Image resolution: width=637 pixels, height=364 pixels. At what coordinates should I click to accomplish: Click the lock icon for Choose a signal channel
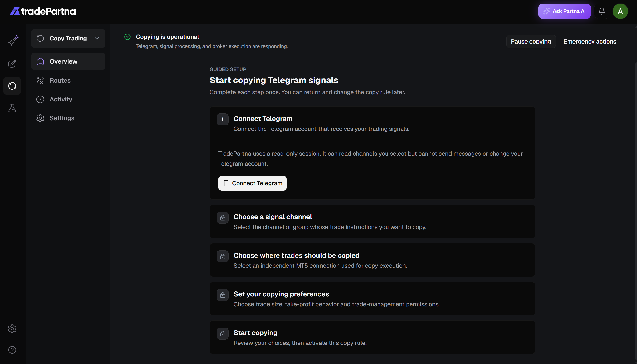(x=222, y=218)
